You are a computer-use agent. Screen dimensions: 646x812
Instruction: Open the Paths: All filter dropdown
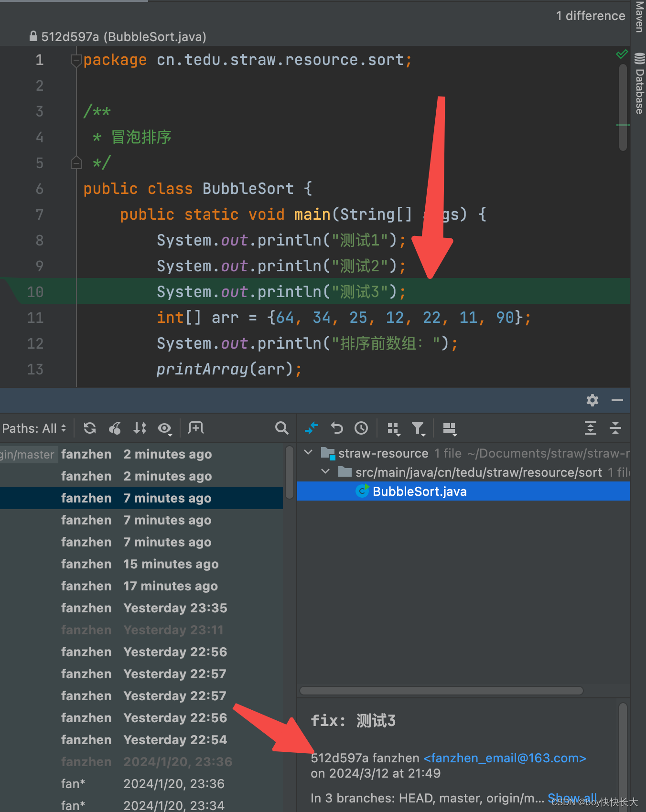[x=34, y=428]
